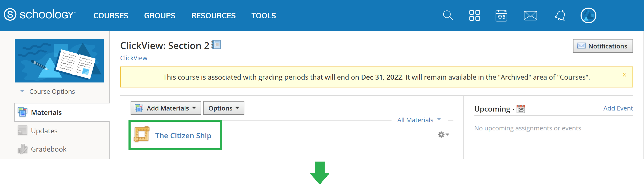Open the notifications bell icon

point(560,15)
